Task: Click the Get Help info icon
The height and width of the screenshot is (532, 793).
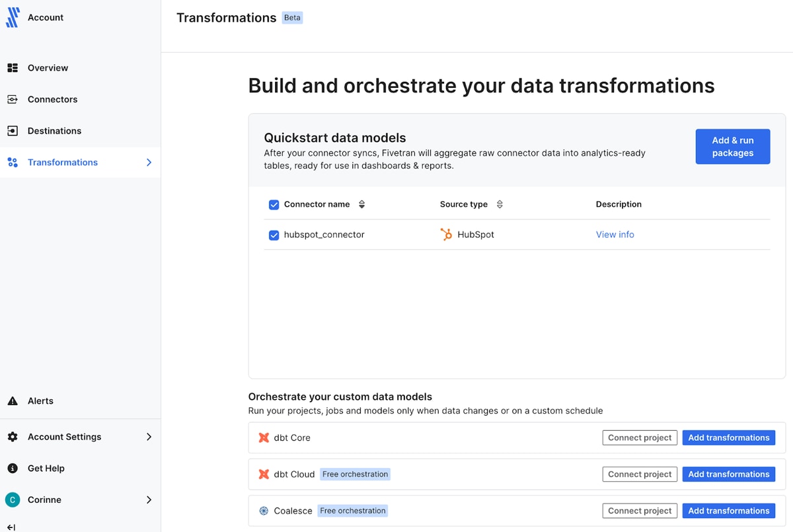Action: pyautogui.click(x=13, y=469)
